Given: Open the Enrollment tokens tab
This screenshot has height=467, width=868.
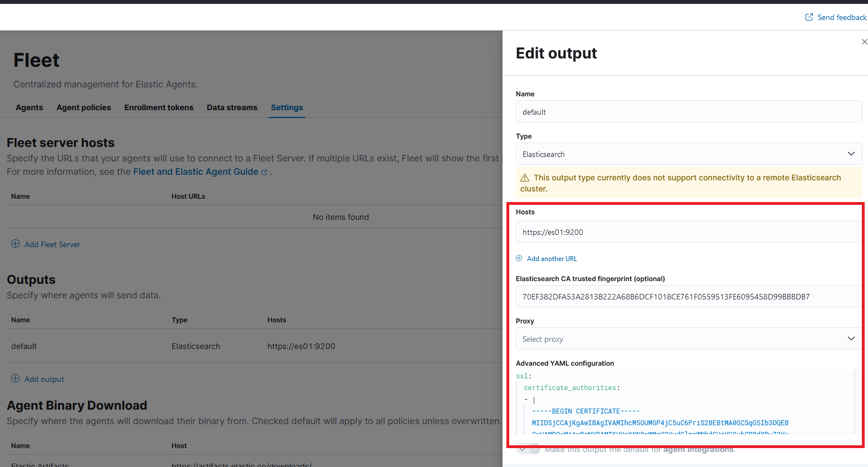Looking at the screenshot, I should (x=159, y=107).
